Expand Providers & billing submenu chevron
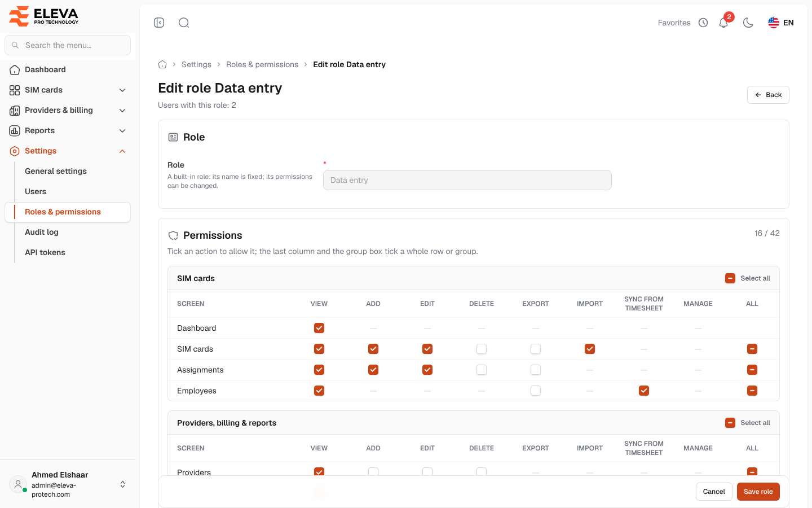Viewport: 812px width, 508px height. [x=122, y=111]
